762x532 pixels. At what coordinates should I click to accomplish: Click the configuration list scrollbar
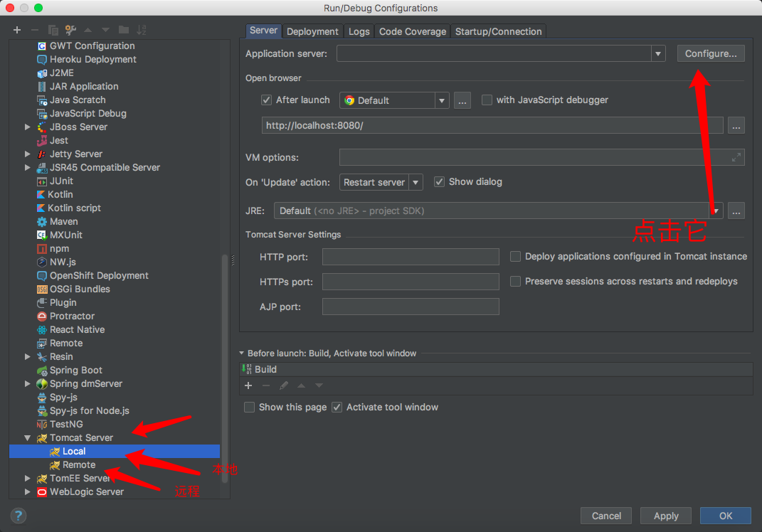coord(225,368)
